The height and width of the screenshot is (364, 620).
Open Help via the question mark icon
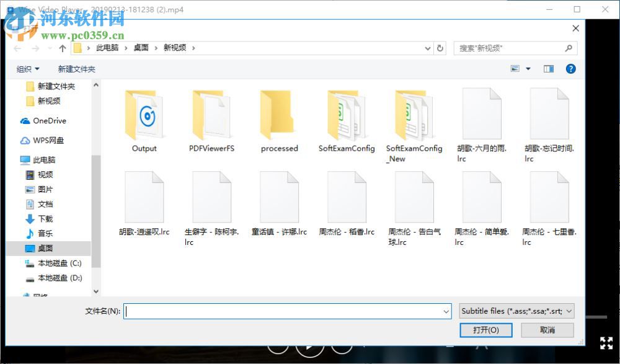571,69
